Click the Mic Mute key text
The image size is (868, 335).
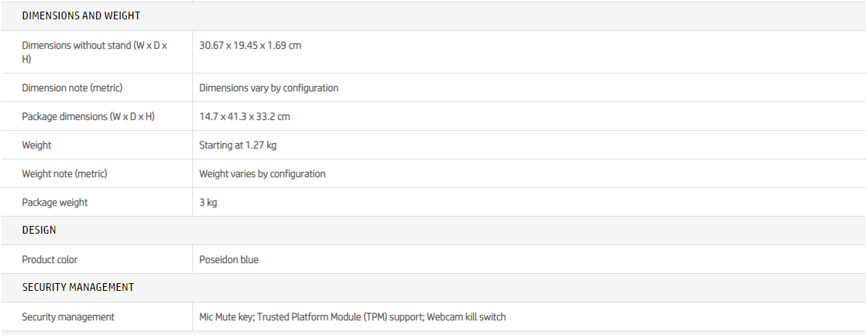pos(226,317)
